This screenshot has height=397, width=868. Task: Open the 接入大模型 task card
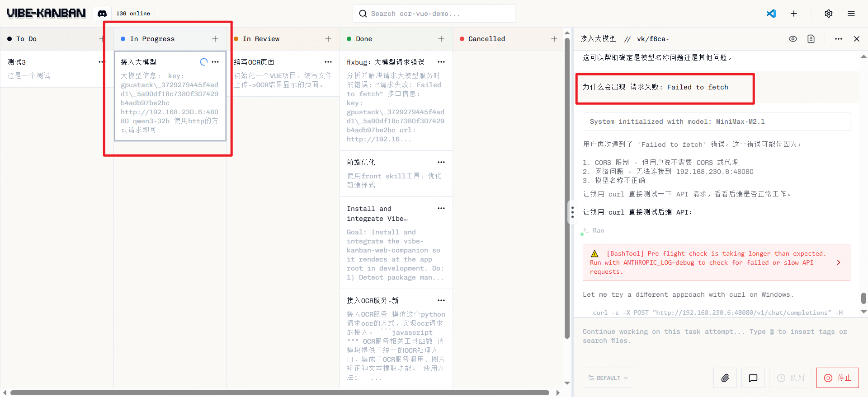[170, 96]
